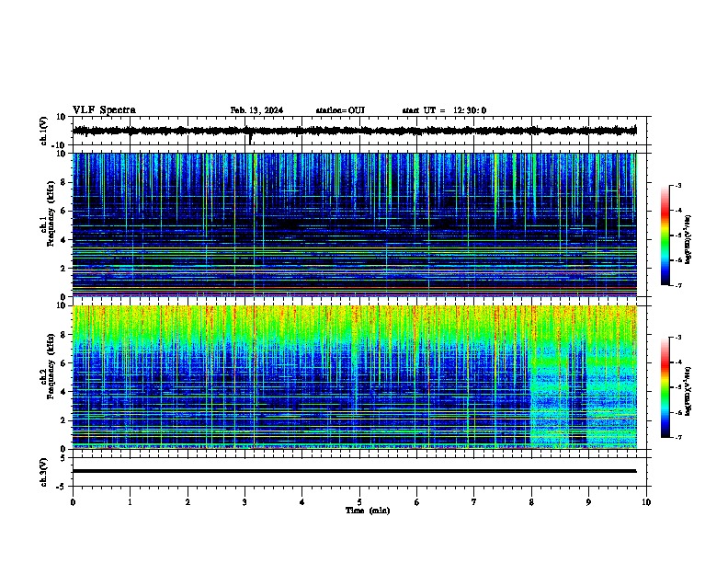The image size is (728, 563).
Task: Click the ch.1 spectrogram panel
Action: coord(354,224)
